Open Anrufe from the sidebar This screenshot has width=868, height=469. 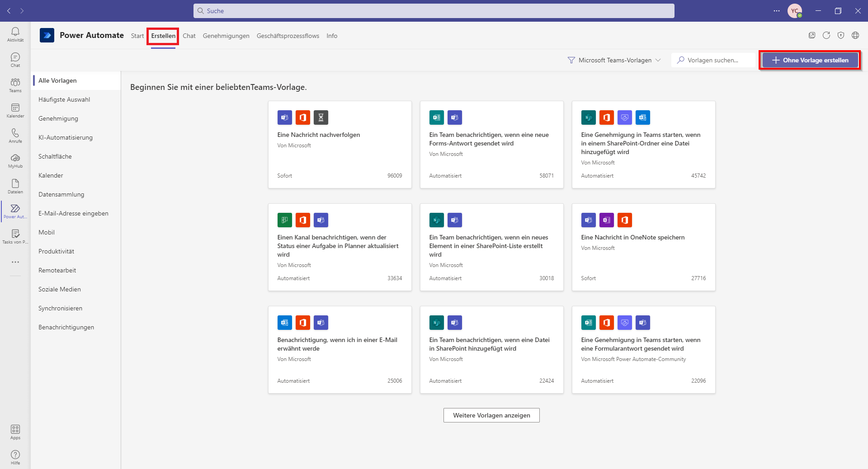[15, 136]
